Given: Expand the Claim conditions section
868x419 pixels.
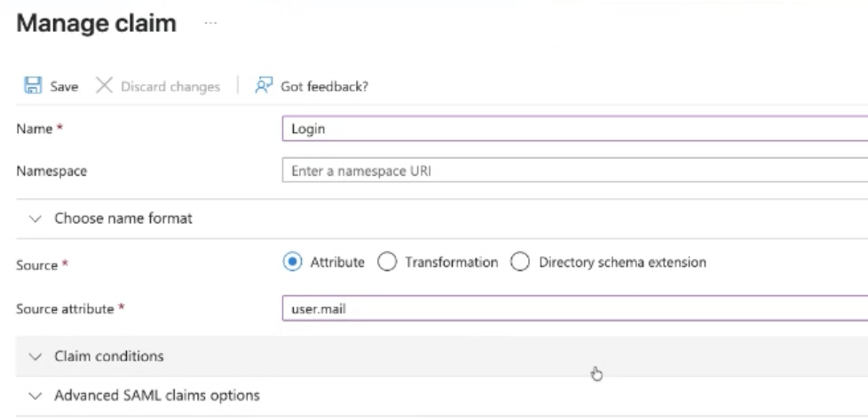Looking at the screenshot, I should click(109, 356).
